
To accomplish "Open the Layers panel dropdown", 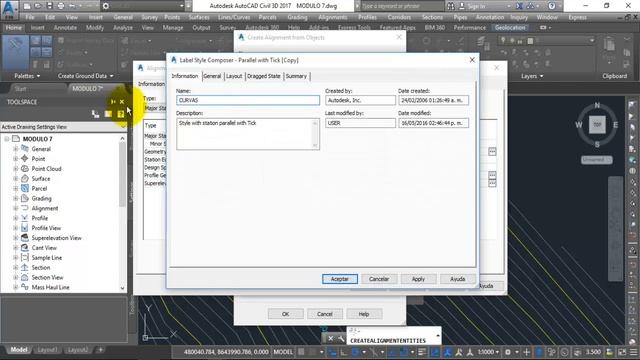I will [532, 76].
